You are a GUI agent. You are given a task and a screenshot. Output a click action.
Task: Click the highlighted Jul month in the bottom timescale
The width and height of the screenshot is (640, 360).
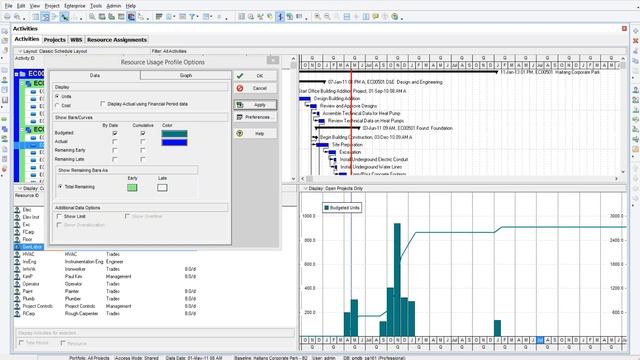(540, 340)
